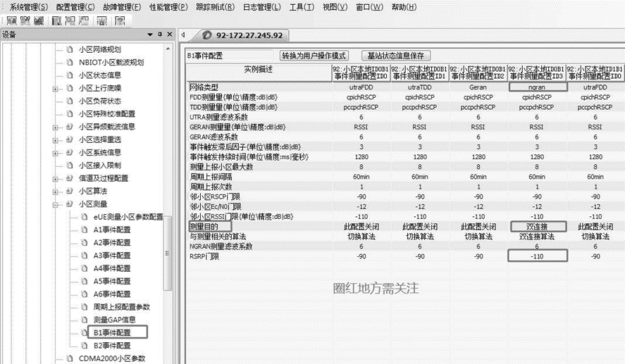Image resolution: width=625 pixels, height=364 pixels.
Task: Open the 跟踪测试(R) menu
Action: coord(215,7)
